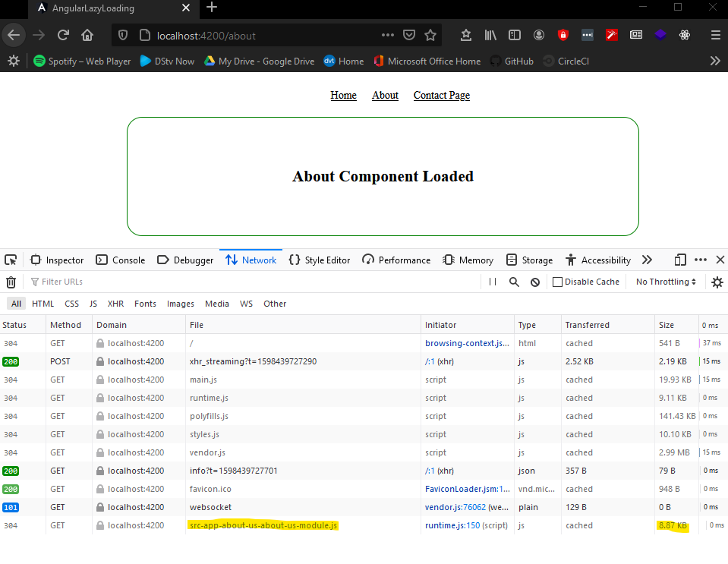
Task: Open the No Throttling dropdown
Action: pyautogui.click(x=665, y=282)
